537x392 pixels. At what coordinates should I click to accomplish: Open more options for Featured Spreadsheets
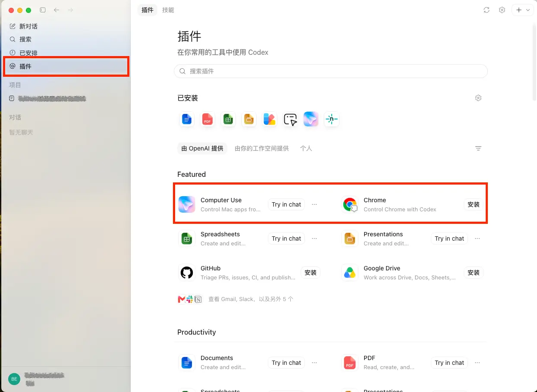pos(314,238)
